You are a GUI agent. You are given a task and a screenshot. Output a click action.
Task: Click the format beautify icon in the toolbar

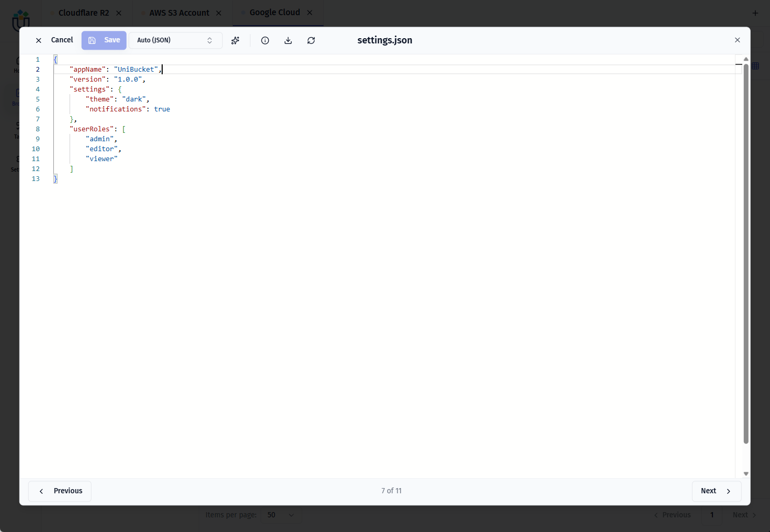[x=235, y=40]
